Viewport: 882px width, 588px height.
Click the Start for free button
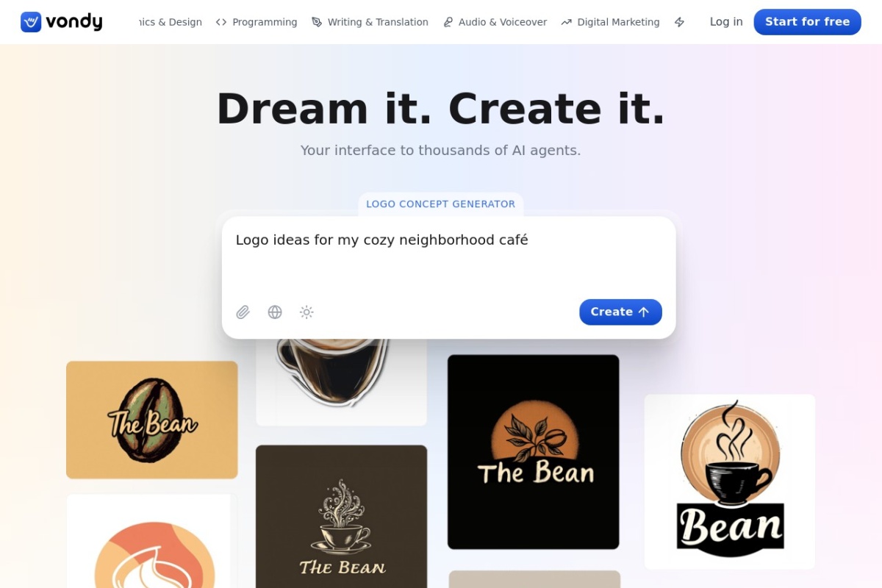[807, 22]
